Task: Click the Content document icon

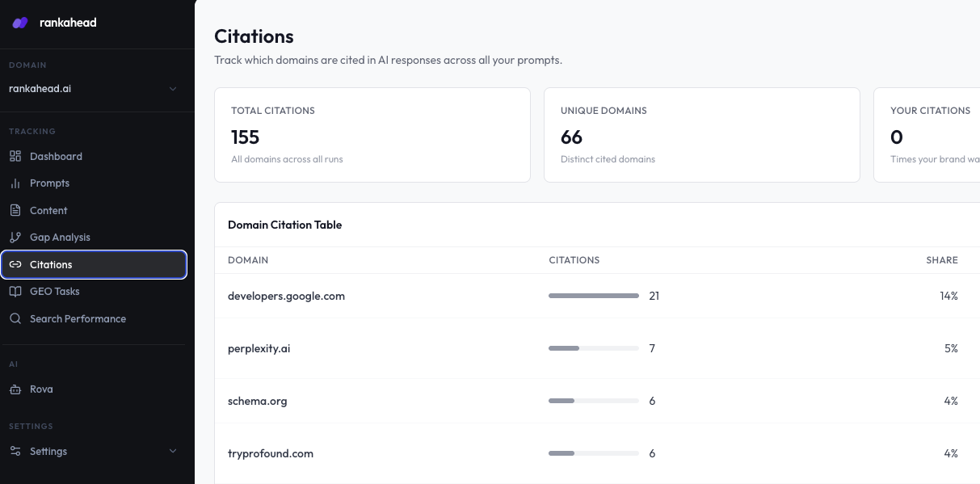Action: (x=15, y=210)
